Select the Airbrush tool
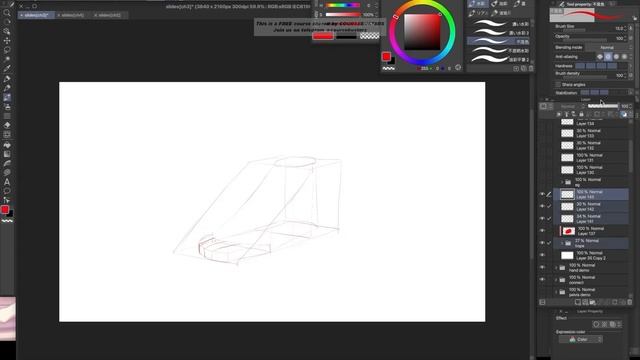The image size is (640, 360). pyautogui.click(x=7, y=107)
